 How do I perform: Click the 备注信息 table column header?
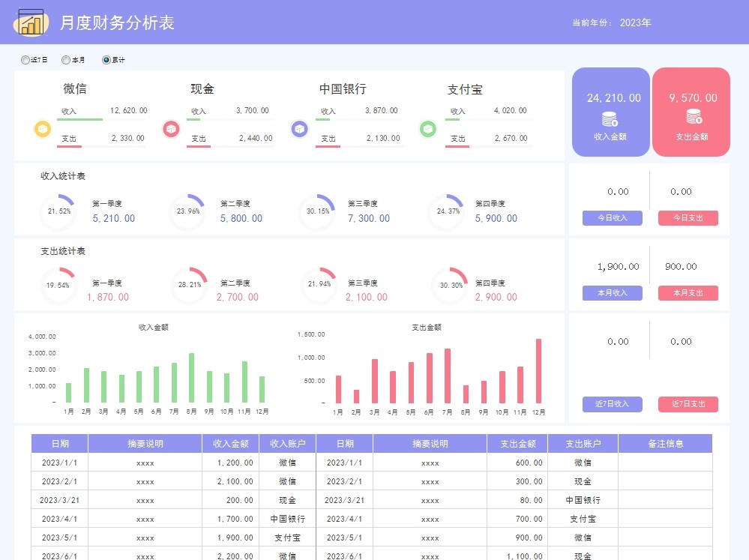[666, 443]
